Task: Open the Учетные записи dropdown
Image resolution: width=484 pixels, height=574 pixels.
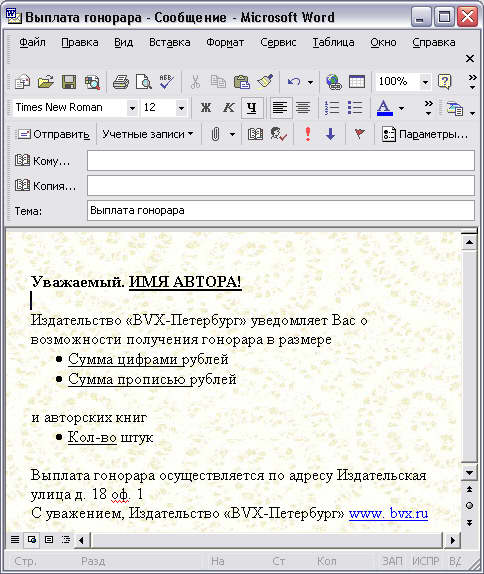Action: click(148, 134)
